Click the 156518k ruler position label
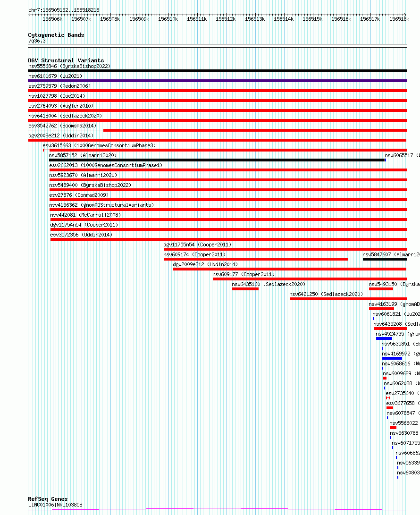420x515 pixels. [x=399, y=19]
